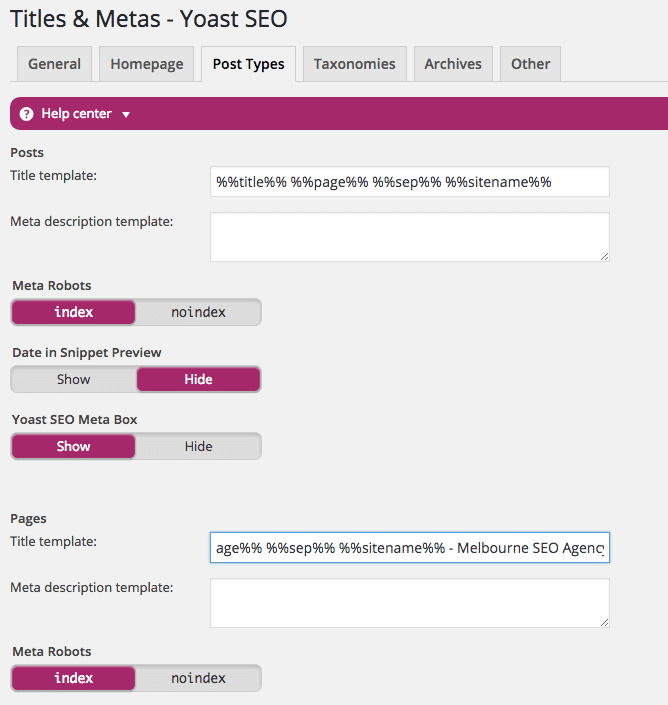The width and height of the screenshot is (668, 705).
Task: Set Pages Meta Robots to index
Action: (x=73, y=678)
